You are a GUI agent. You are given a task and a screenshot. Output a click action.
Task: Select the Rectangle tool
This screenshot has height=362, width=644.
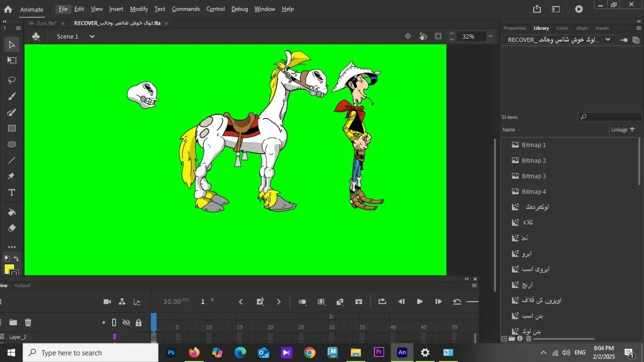12,128
